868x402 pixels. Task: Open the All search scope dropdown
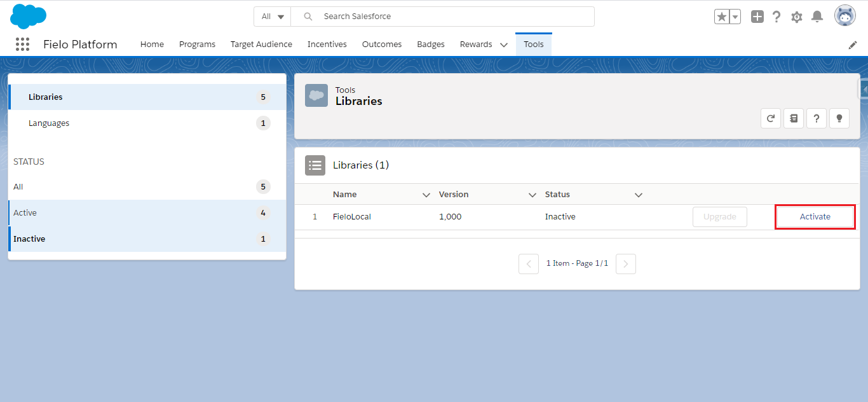273,17
